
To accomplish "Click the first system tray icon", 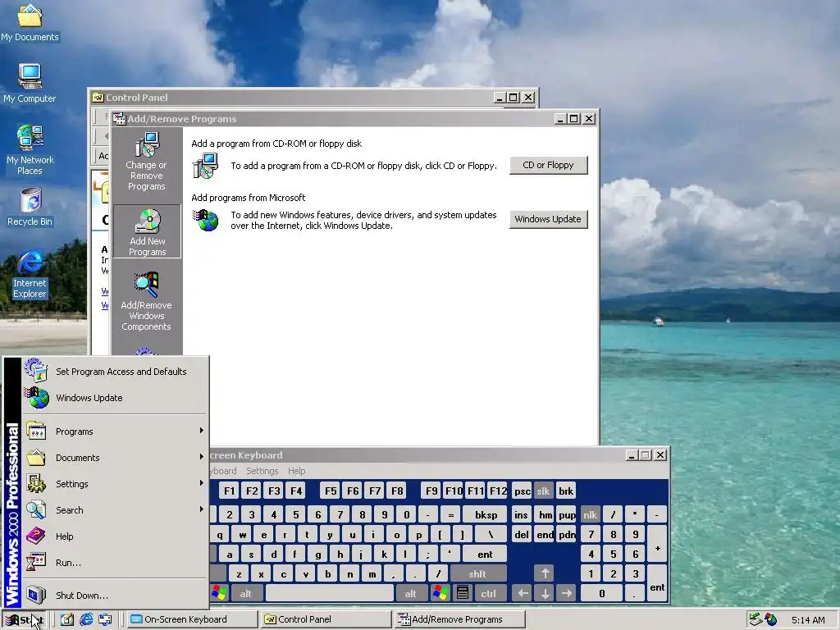I will (755, 619).
